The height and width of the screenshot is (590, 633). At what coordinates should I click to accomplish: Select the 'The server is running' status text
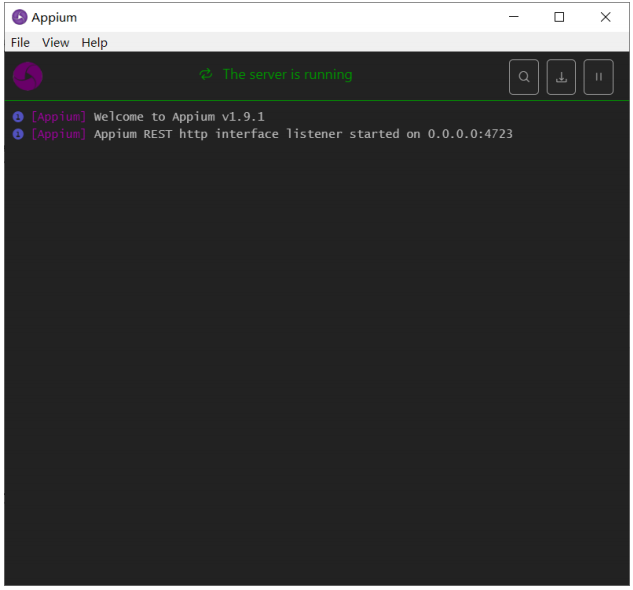[x=287, y=75]
